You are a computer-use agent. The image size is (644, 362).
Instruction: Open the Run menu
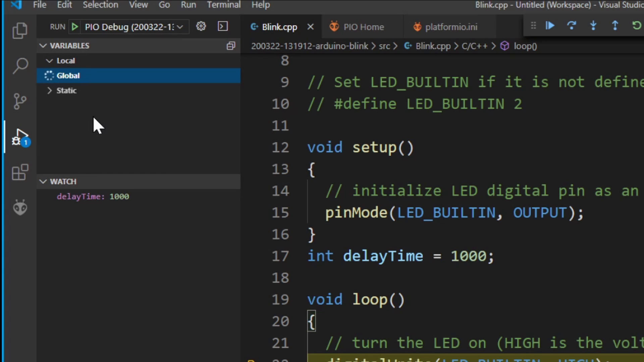tap(189, 5)
